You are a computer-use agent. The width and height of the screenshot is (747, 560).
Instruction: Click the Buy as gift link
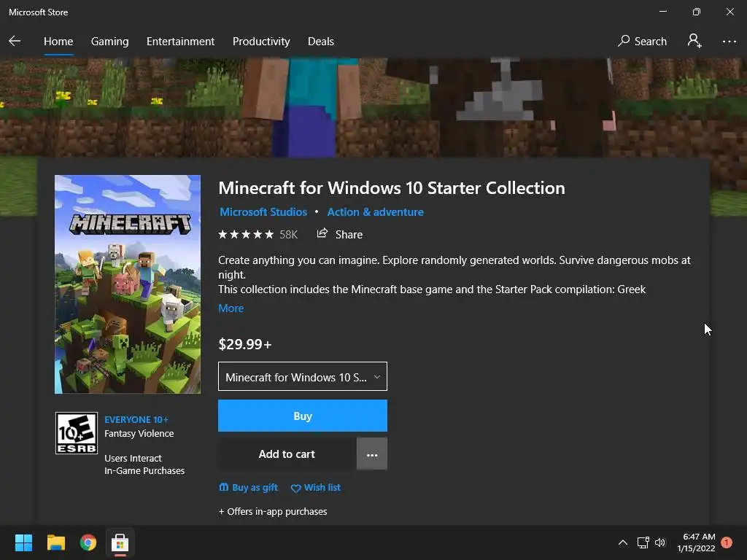pos(248,488)
